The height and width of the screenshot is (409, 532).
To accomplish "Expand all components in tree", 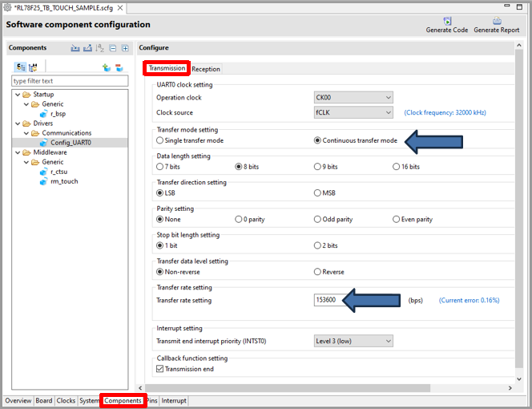I will [x=125, y=48].
